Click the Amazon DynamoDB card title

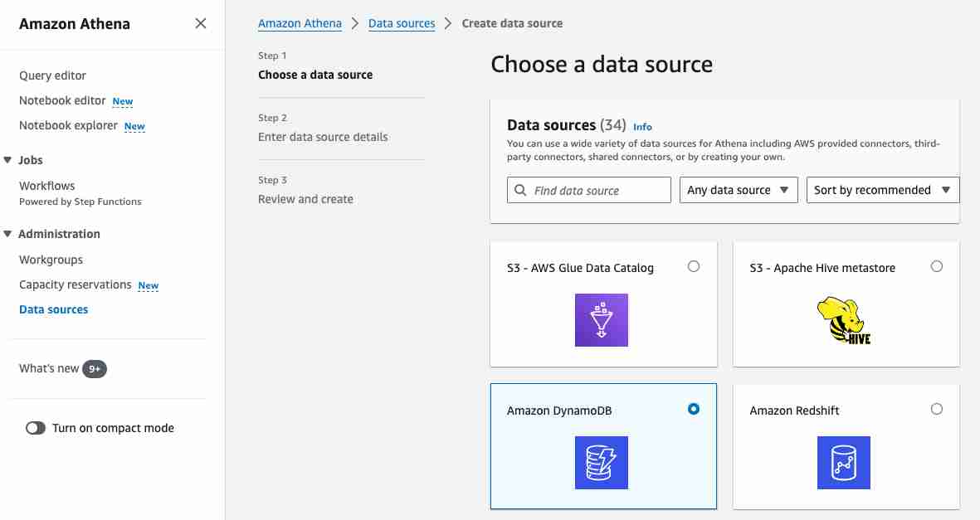point(559,411)
